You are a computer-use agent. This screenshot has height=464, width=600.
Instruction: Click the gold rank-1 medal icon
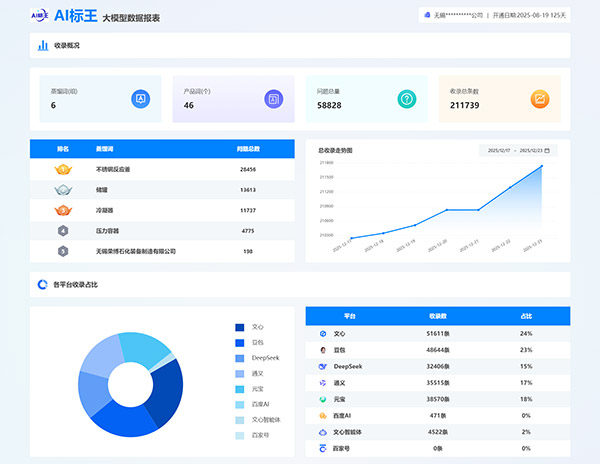point(62,169)
